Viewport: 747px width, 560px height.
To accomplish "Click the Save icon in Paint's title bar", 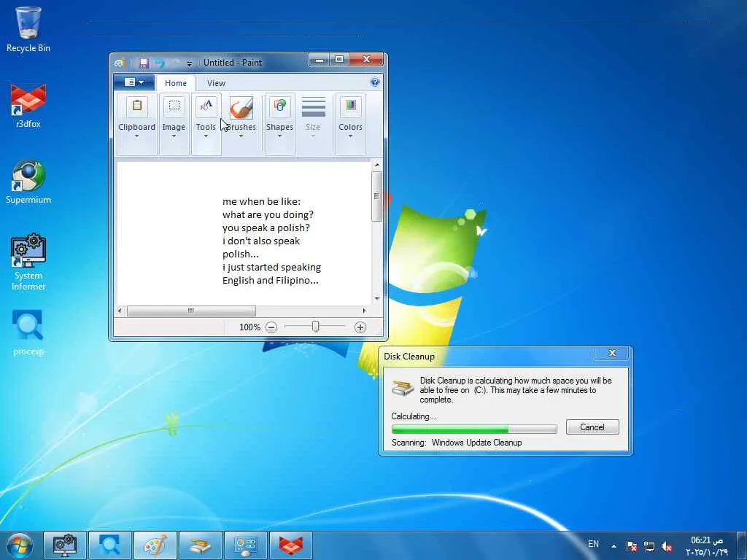I will click(144, 63).
